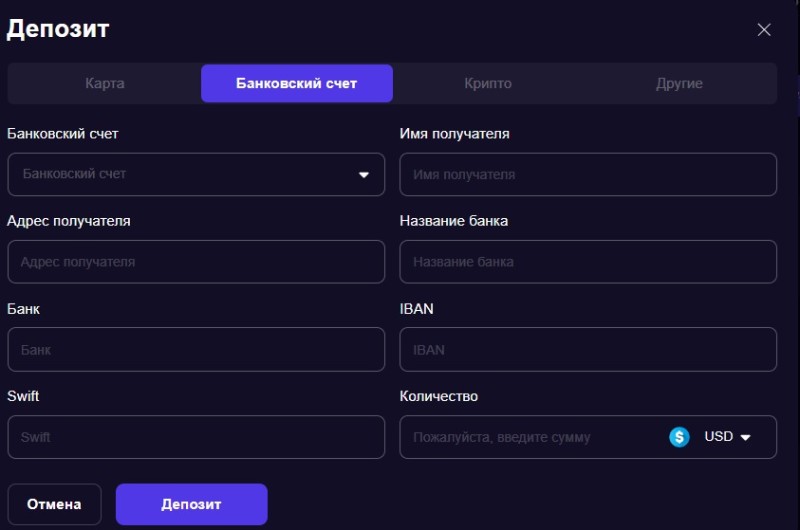Click the IBAN input field

[x=588, y=350]
